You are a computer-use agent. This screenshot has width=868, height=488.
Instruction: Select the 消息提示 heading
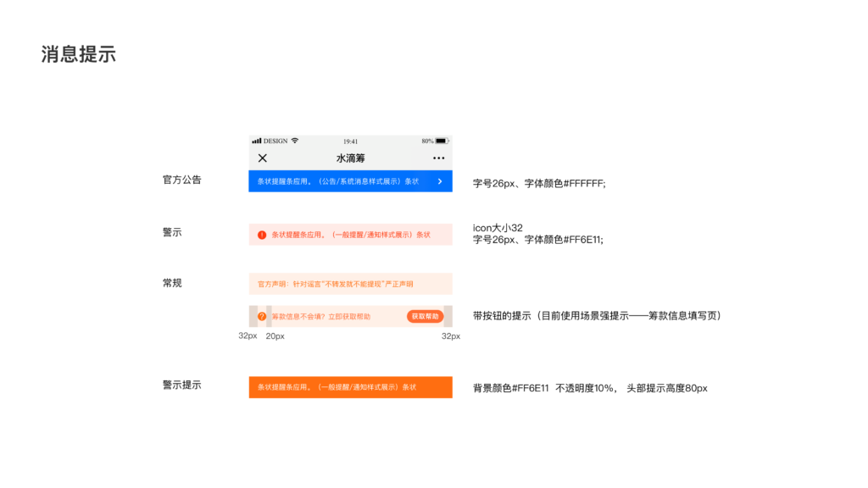pyautogui.click(x=79, y=55)
